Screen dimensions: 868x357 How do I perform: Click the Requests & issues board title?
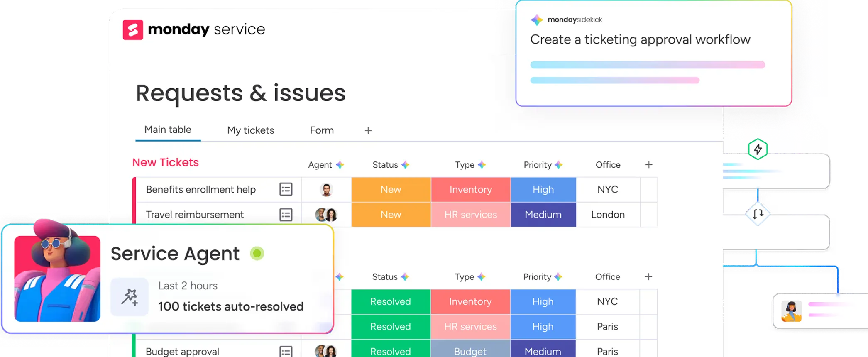pyautogui.click(x=241, y=93)
